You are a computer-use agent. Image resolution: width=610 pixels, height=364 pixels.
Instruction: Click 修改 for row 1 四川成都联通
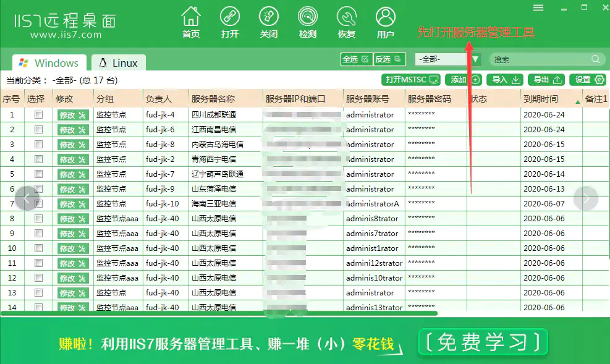click(73, 115)
